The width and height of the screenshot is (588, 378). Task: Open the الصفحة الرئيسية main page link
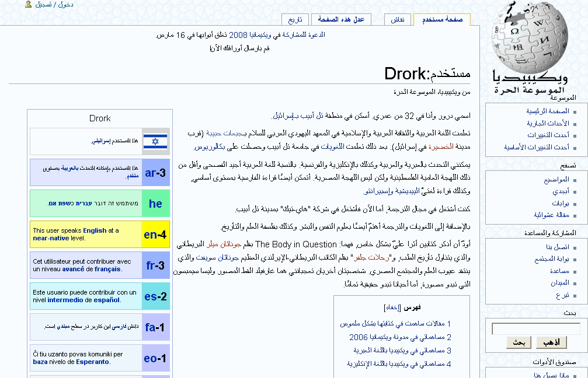548,111
